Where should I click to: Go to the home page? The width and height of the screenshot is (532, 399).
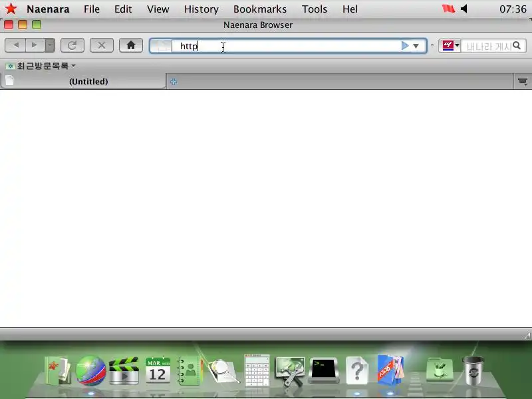(x=131, y=45)
